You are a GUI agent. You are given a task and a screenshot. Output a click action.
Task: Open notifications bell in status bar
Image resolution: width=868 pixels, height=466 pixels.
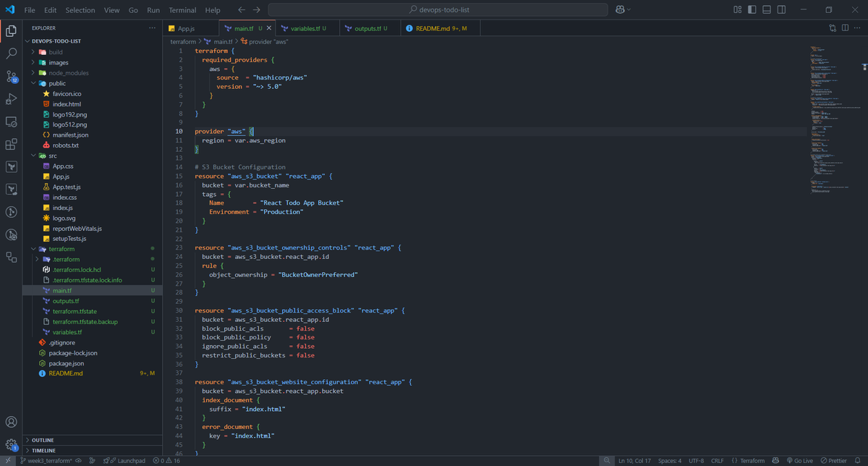point(858,460)
